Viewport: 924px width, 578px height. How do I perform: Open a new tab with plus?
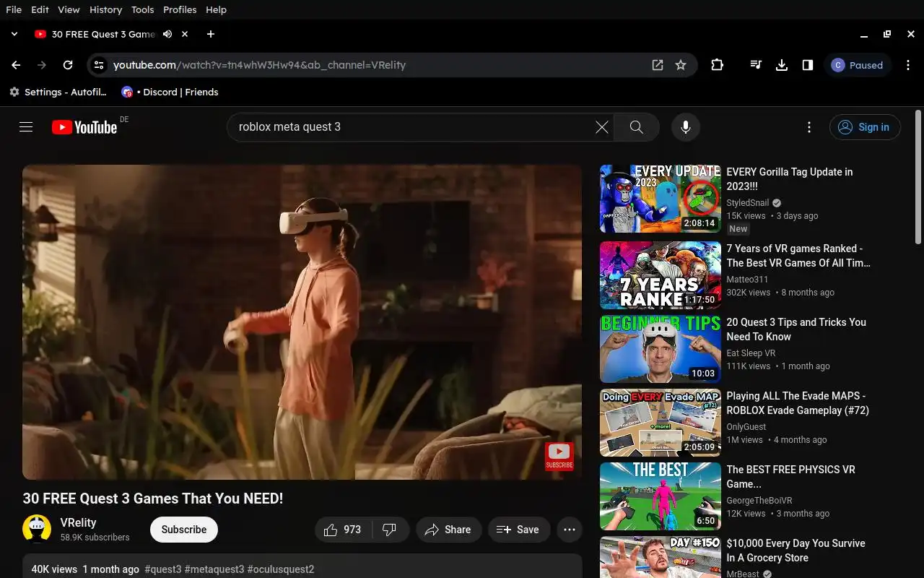(211, 34)
